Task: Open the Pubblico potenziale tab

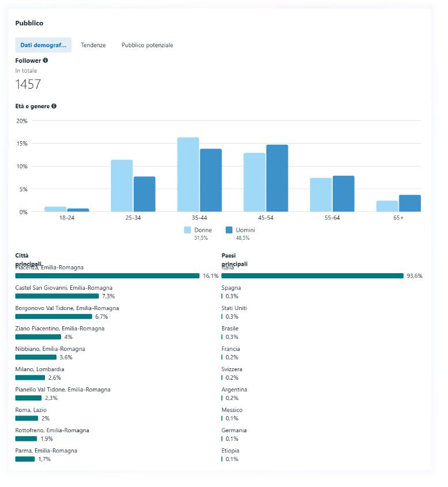Action: [147, 45]
